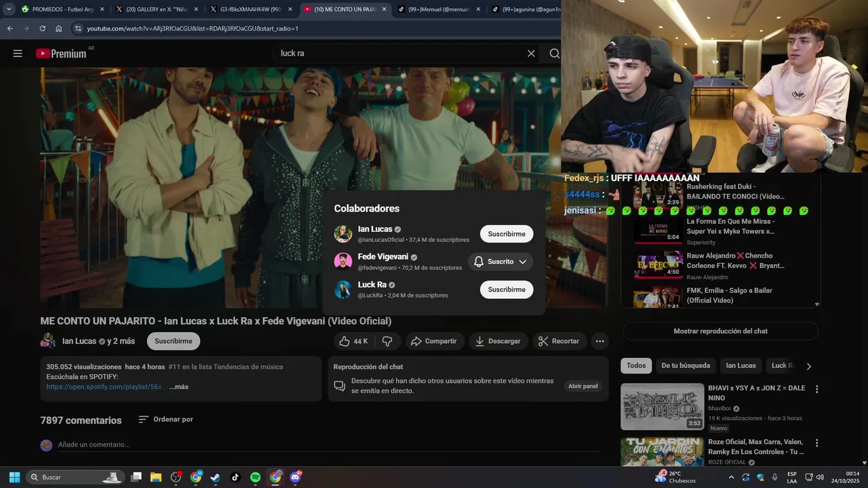The image size is (868, 488).
Task: Create a clip with Recortar
Action: [x=559, y=342]
